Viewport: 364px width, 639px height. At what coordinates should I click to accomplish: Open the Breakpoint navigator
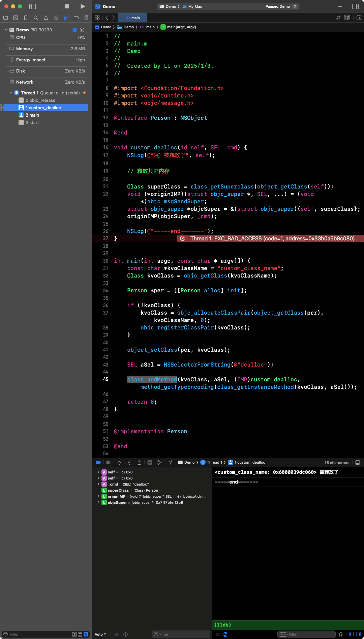(x=76, y=18)
